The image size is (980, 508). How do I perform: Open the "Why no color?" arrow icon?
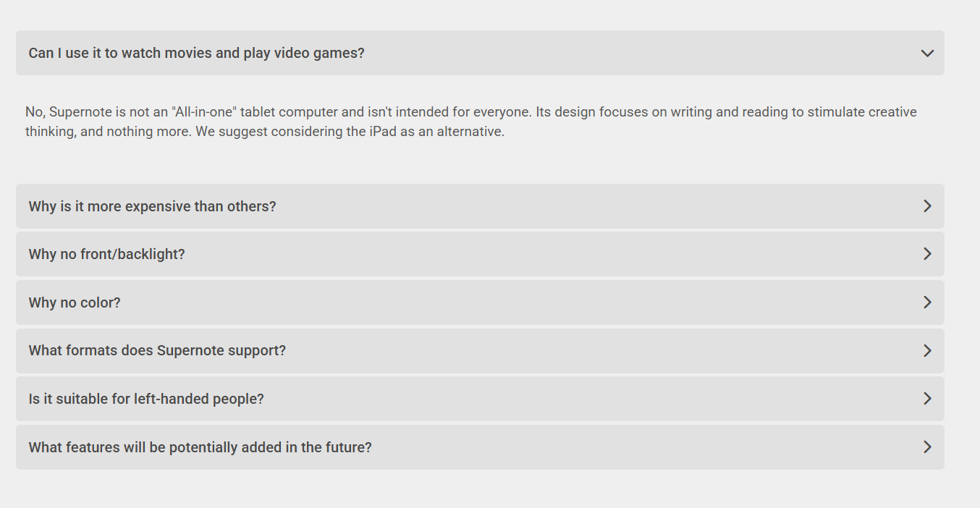(927, 302)
